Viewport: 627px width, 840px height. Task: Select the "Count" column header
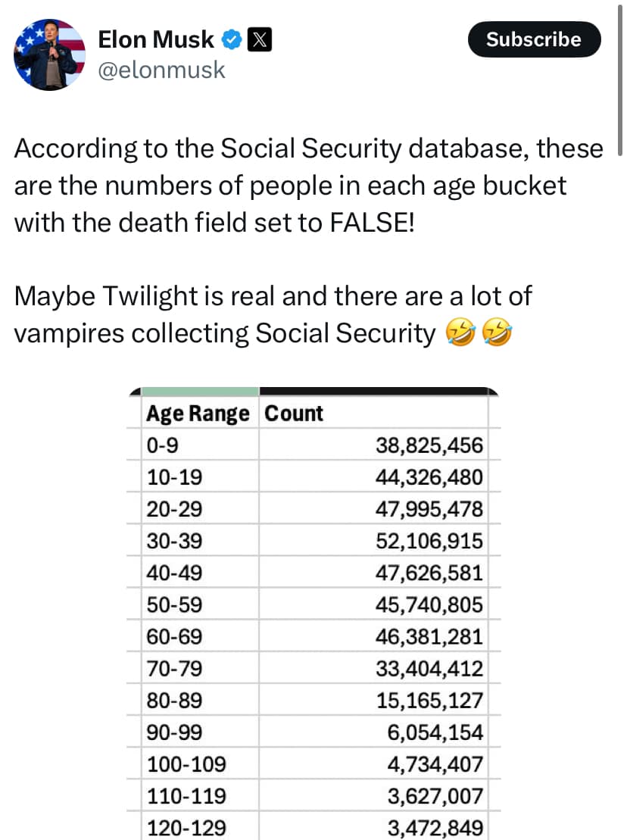(294, 414)
